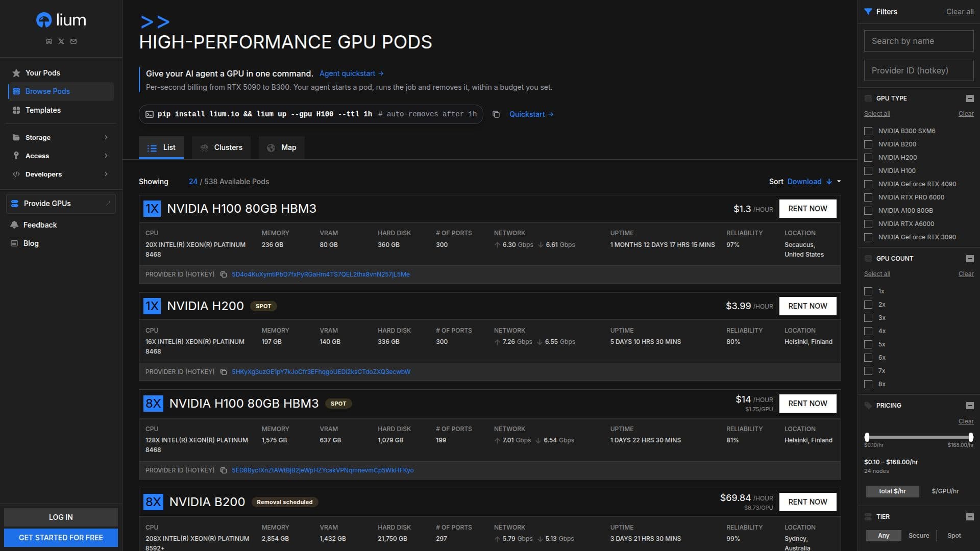Check the 8x GPU count checkbox
This screenshot has height=551, width=980.
(868, 384)
